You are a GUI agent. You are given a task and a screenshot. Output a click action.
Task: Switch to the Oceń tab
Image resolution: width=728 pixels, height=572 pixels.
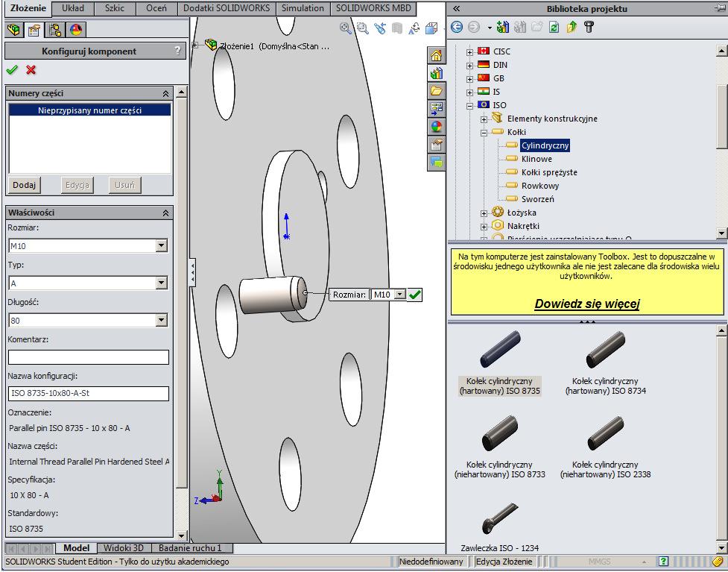pos(156,8)
